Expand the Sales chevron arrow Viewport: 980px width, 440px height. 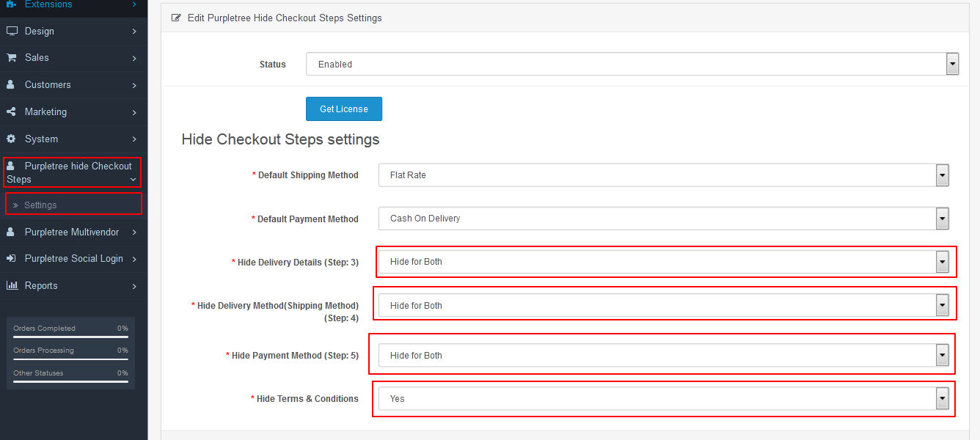point(134,59)
